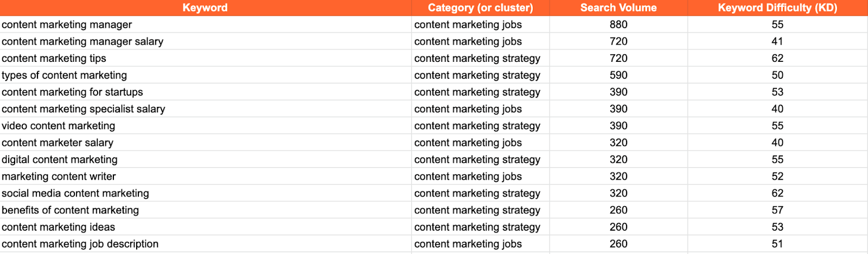The width and height of the screenshot is (868, 254).
Task: Click the 'content marketing specialist salary' cell
Action: click(206, 109)
